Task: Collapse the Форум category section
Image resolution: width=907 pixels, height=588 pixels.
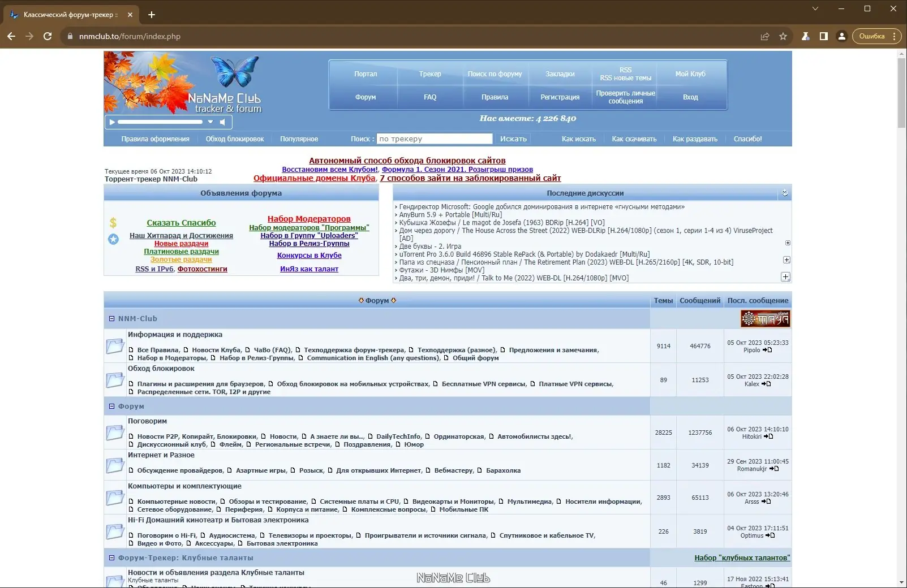Action: (x=112, y=407)
